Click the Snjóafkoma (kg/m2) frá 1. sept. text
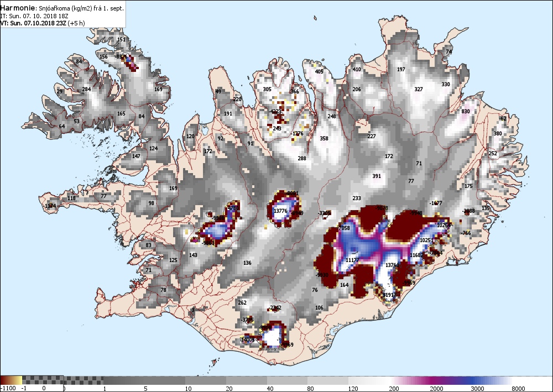Viewport: 553px width, 392px height. 81,8
